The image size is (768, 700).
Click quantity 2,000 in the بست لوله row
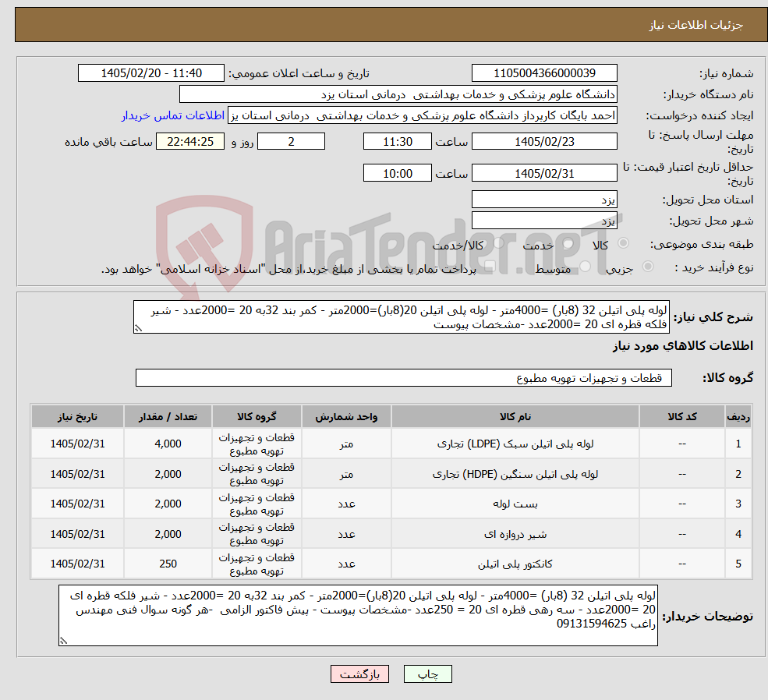(x=168, y=504)
